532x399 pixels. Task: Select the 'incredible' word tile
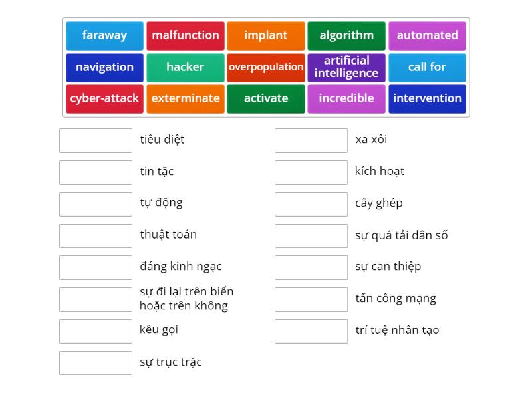coord(346,98)
